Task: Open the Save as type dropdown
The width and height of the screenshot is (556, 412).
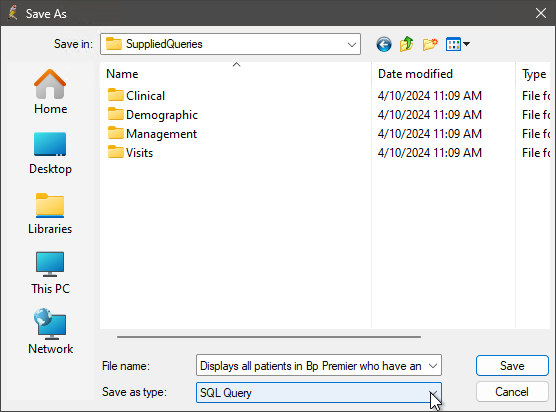Action: pyautogui.click(x=319, y=392)
